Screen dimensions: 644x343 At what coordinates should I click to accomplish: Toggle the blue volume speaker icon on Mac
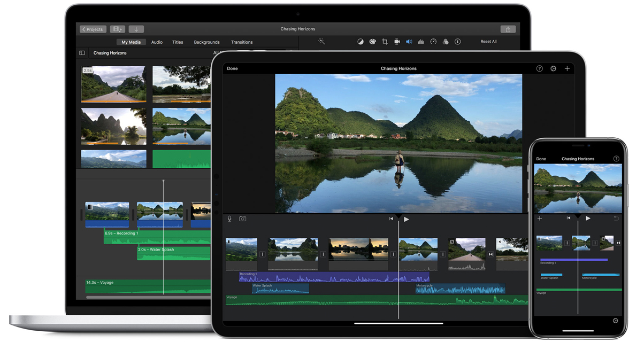click(409, 42)
